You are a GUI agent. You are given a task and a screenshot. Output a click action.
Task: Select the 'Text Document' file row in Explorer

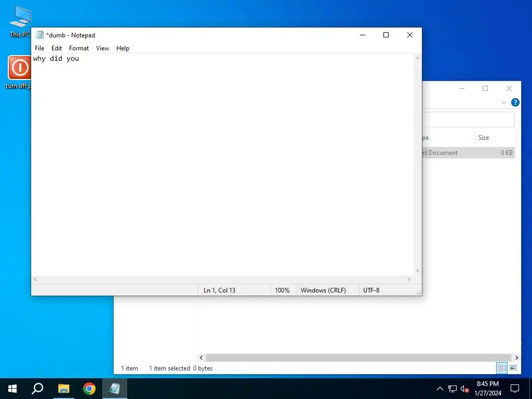click(469, 153)
